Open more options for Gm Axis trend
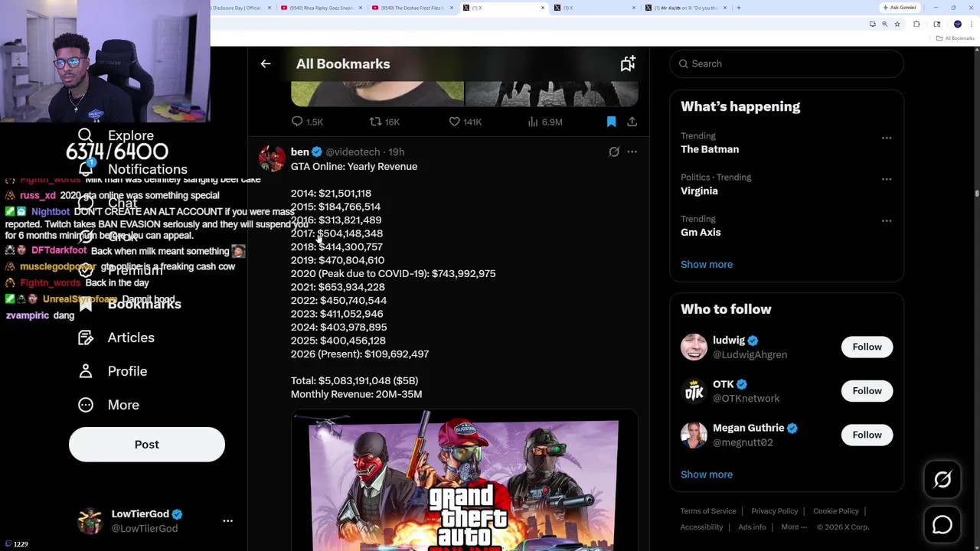Image resolution: width=980 pixels, height=551 pixels. 887,220
